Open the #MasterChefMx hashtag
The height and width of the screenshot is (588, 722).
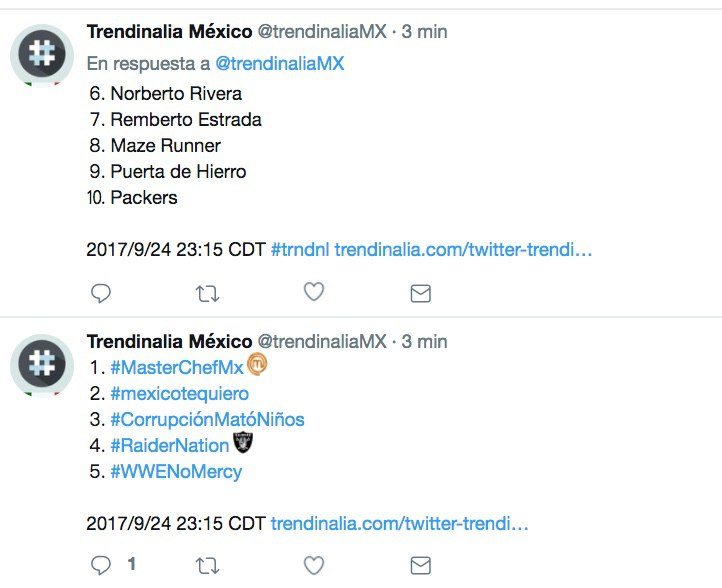coord(177,367)
